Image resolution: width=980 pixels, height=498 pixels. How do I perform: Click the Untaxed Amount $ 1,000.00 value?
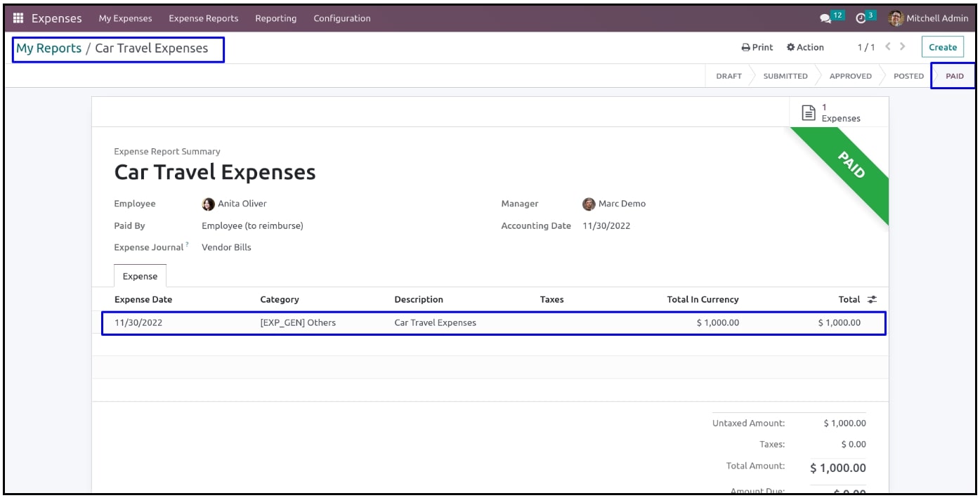[844, 423]
